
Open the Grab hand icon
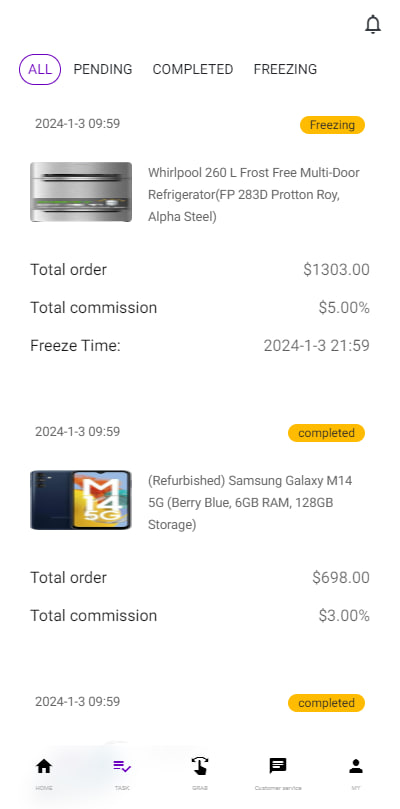coord(200,766)
